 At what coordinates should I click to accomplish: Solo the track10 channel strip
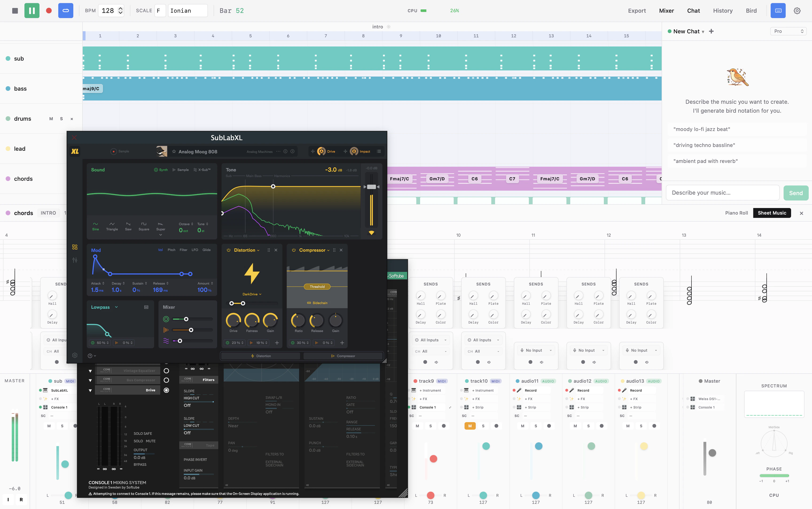pos(483,425)
